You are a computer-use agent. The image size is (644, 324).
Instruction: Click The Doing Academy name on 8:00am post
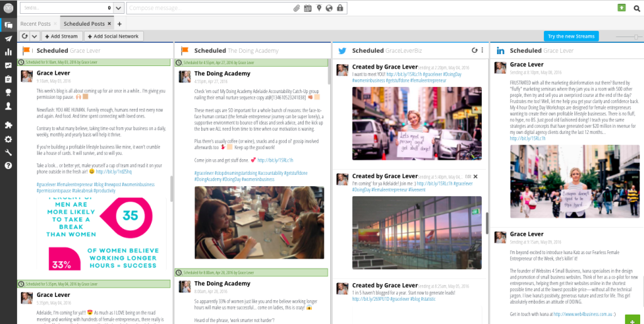(x=222, y=283)
